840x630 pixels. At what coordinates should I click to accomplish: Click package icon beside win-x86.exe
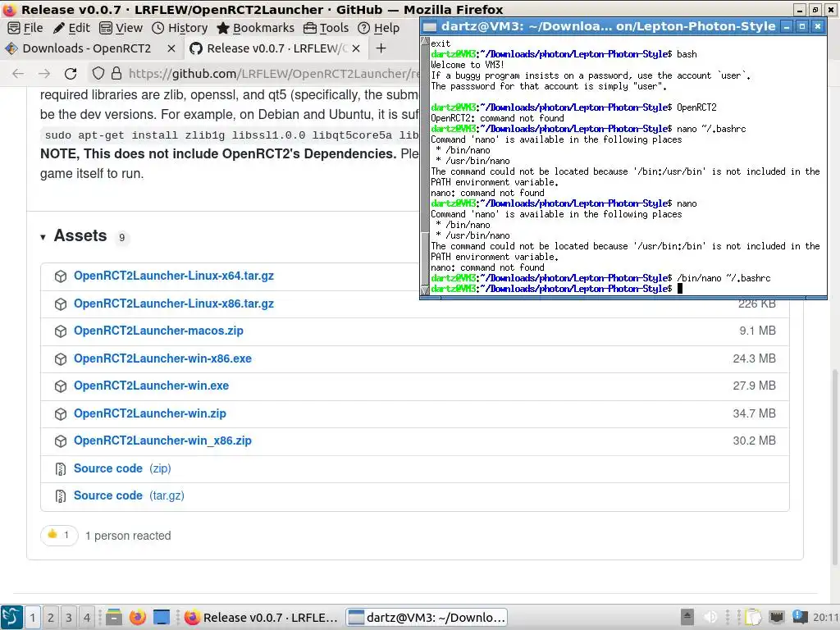pos(61,359)
